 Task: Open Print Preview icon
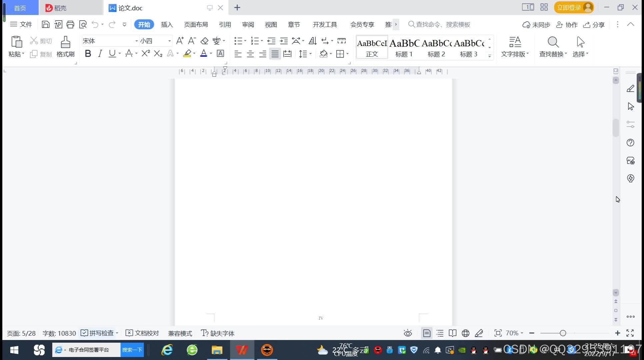(x=83, y=24)
